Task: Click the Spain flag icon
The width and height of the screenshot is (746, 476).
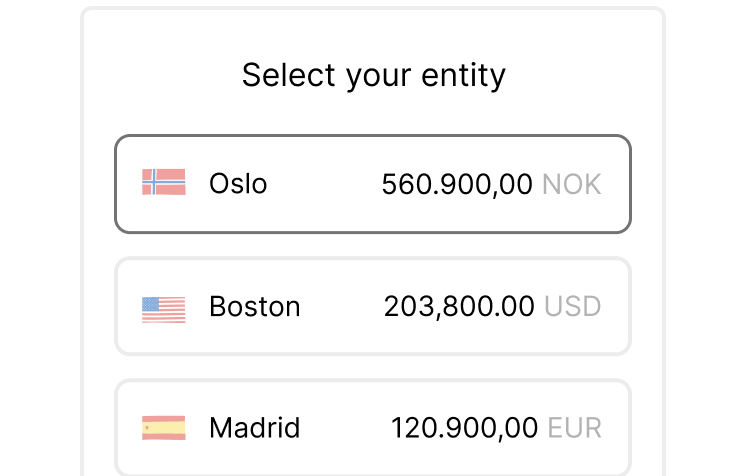Action: click(x=163, y=429)
